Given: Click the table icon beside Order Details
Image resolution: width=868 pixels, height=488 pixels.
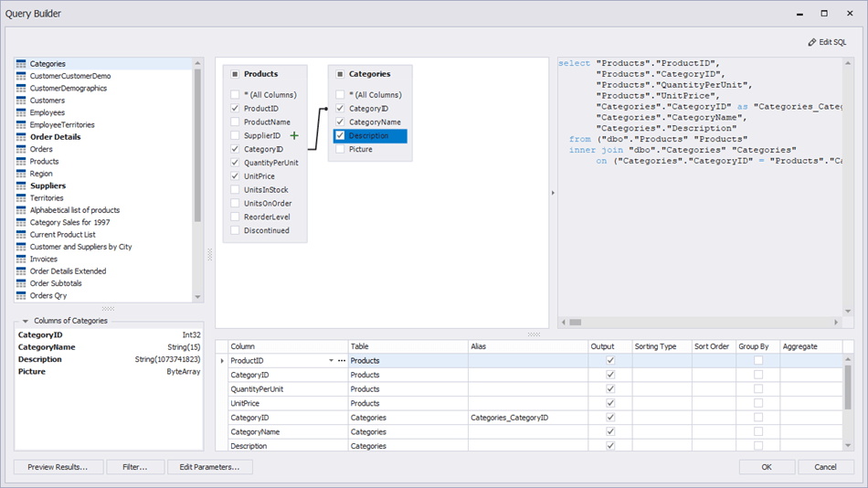Looking at the screenshot, I should click(21, 137).
